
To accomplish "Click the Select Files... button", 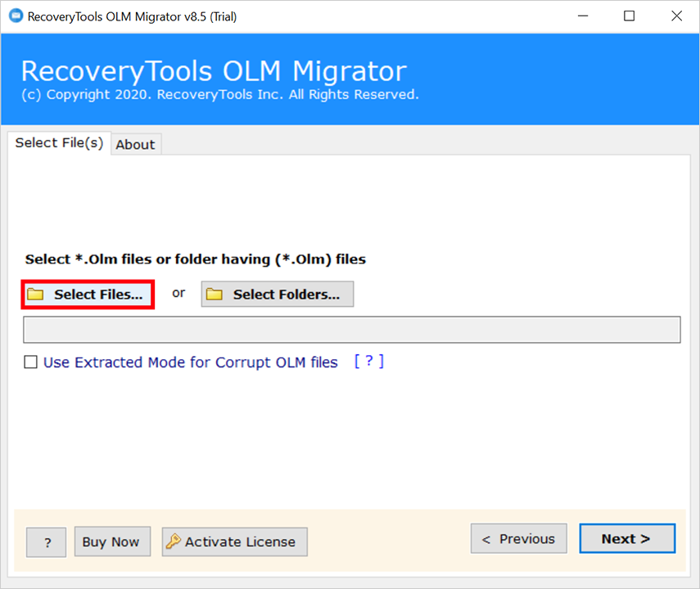I will [x=88, y=294].
